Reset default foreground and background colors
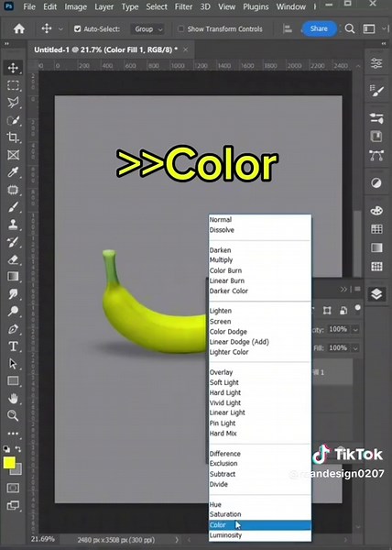The image size is (392, 550). 6,449
